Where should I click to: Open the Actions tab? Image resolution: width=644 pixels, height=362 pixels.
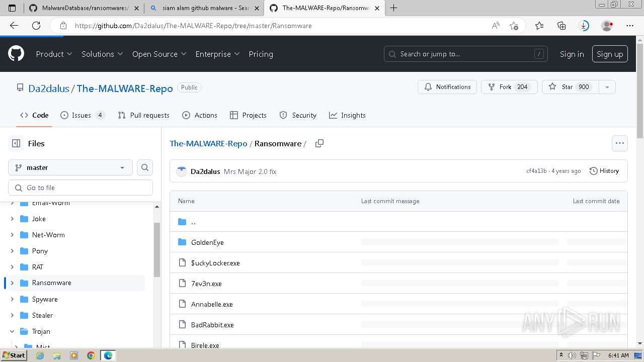click(200, 115)
